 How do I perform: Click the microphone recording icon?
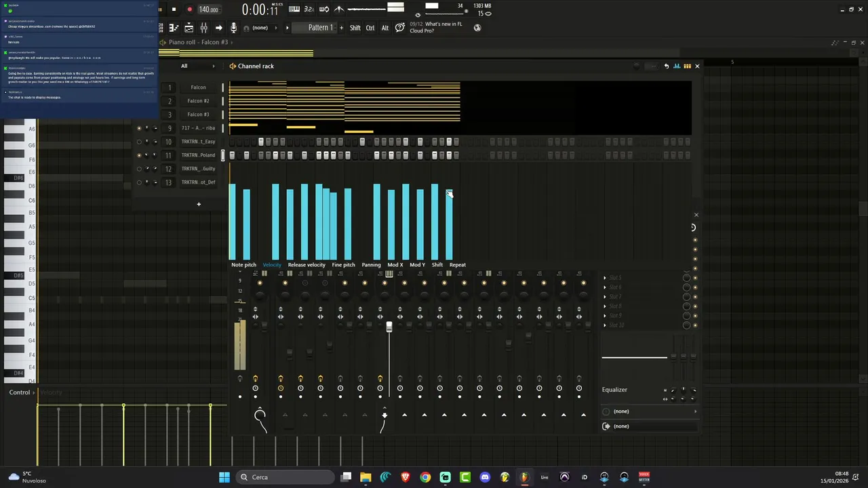(233, 28)
